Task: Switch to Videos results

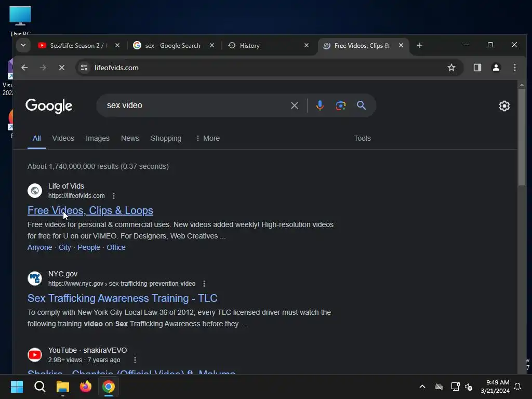Action: coord(63,138)
